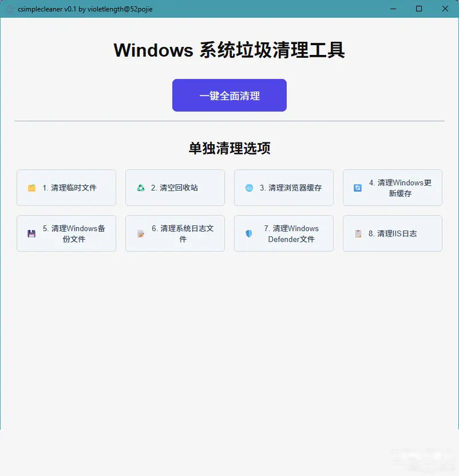The height and width of the screenshot is (476, 459).
Task: Click the app icon in the title bar
Action: pyautogui.click(x=10, y=9)
